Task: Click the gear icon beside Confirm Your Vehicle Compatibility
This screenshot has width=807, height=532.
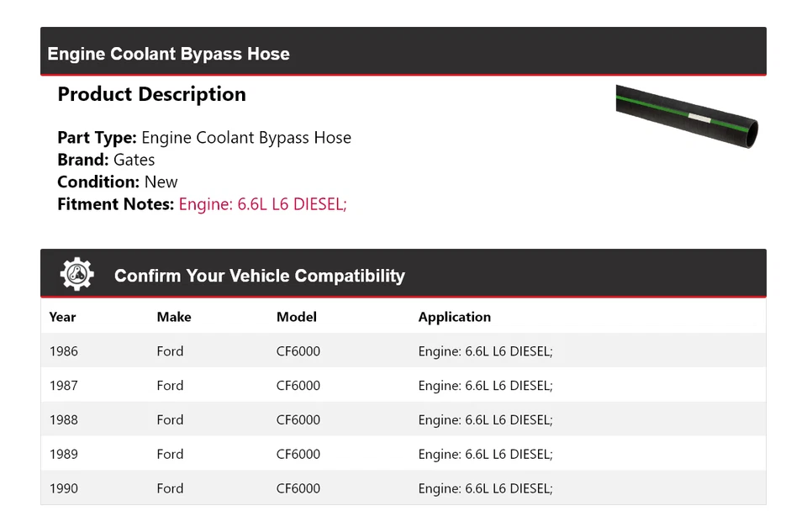Action: click(76, 275)
